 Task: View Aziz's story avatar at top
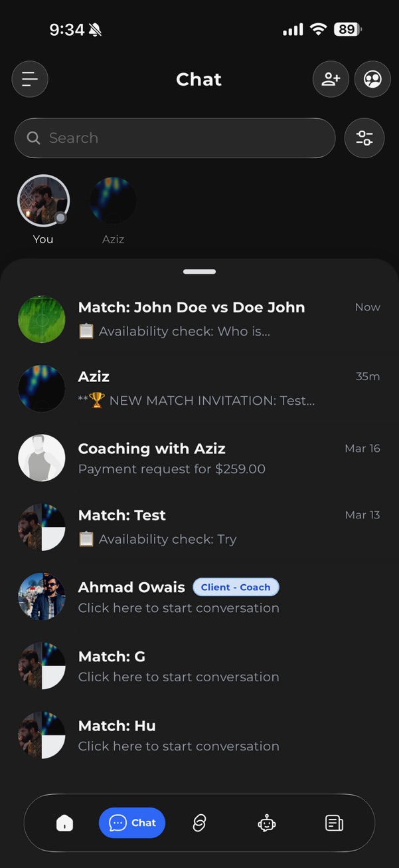(x=113, y=201)
